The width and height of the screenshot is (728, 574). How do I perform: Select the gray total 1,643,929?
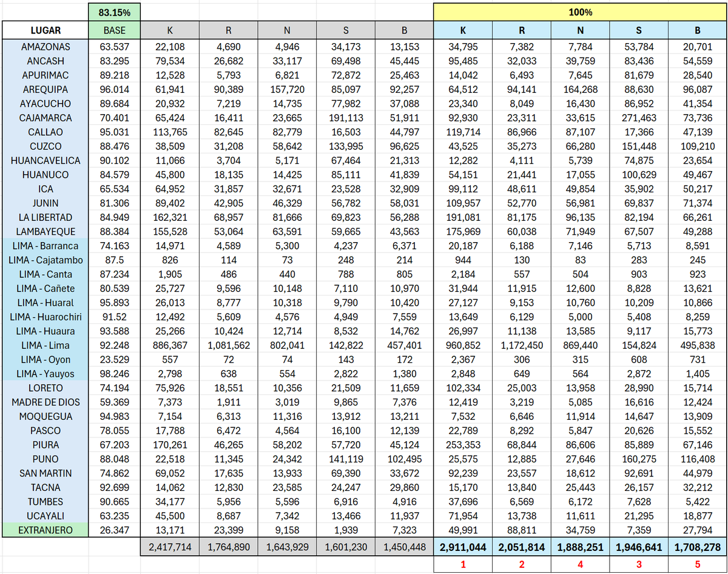(287, 547)
